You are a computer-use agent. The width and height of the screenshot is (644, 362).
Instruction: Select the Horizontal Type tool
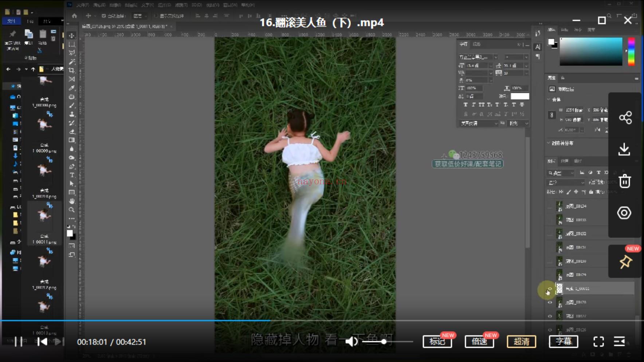(72, 175)
